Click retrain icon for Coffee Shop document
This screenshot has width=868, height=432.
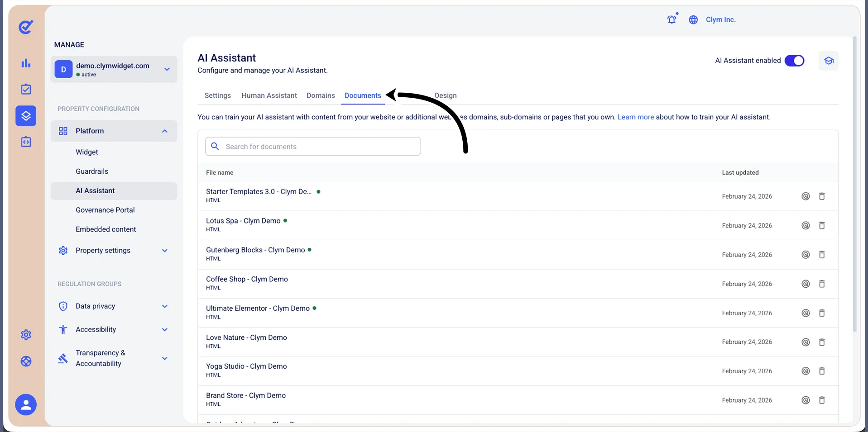pyautogui.click(x=806, y=284)
